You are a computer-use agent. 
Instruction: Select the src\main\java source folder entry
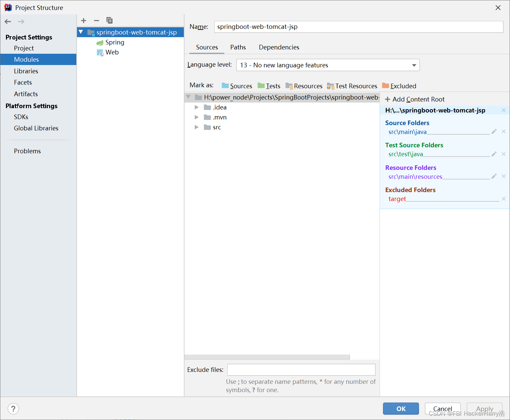pyautogui.click(x=407, y=132)
